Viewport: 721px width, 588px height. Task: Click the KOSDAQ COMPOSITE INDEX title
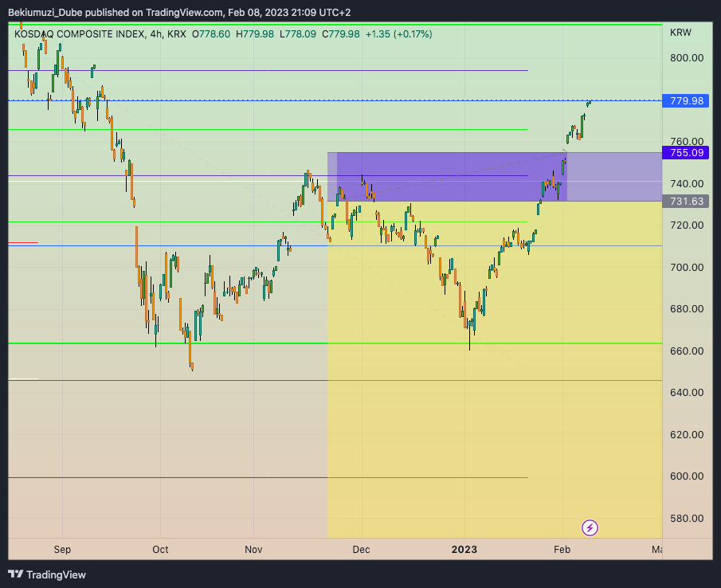click(79, 34)
